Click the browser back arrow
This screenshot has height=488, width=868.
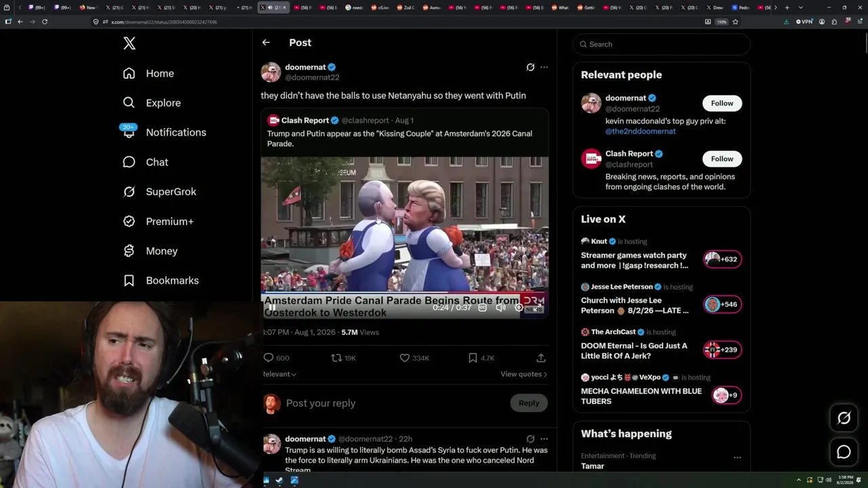coord(20,22)
